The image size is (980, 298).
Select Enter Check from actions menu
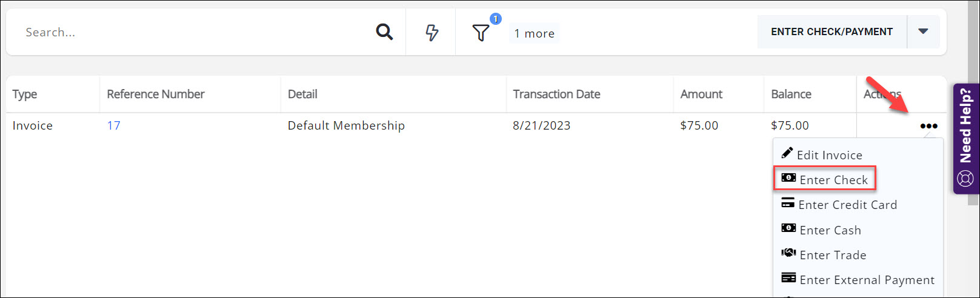(833, 180)
